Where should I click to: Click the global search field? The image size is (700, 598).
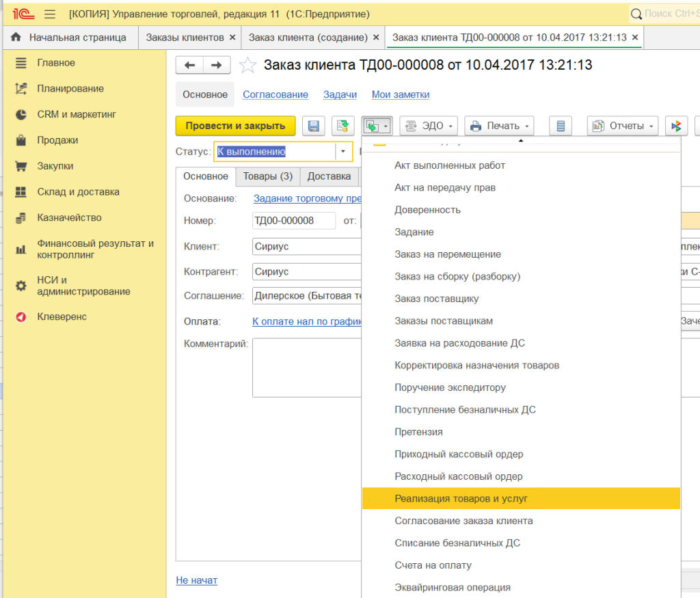(x=664, y=14)
